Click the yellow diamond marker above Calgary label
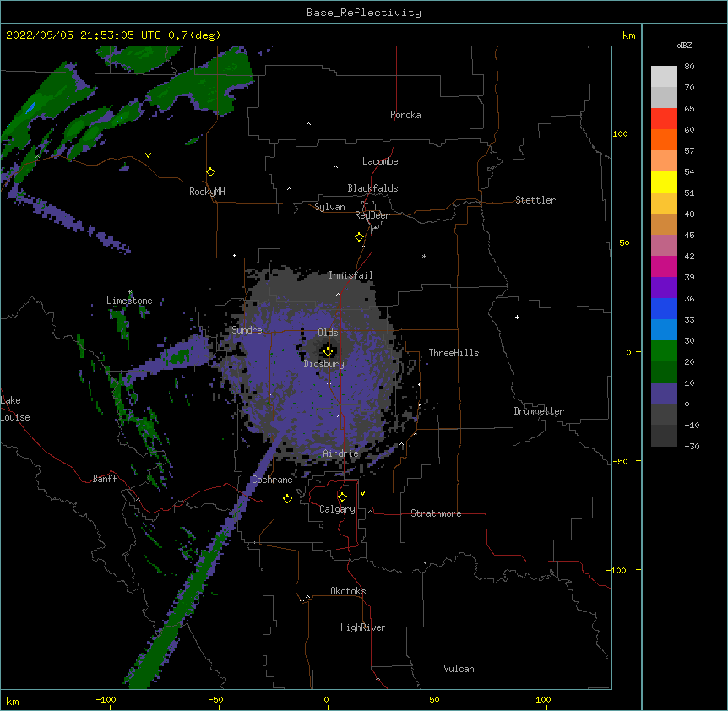Image resolution: width=728 pixels, height=711 pixels. (342, 497)
